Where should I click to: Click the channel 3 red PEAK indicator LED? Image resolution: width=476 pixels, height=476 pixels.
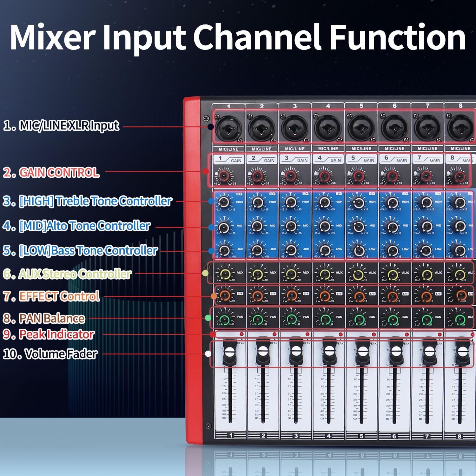click(307, 334)
